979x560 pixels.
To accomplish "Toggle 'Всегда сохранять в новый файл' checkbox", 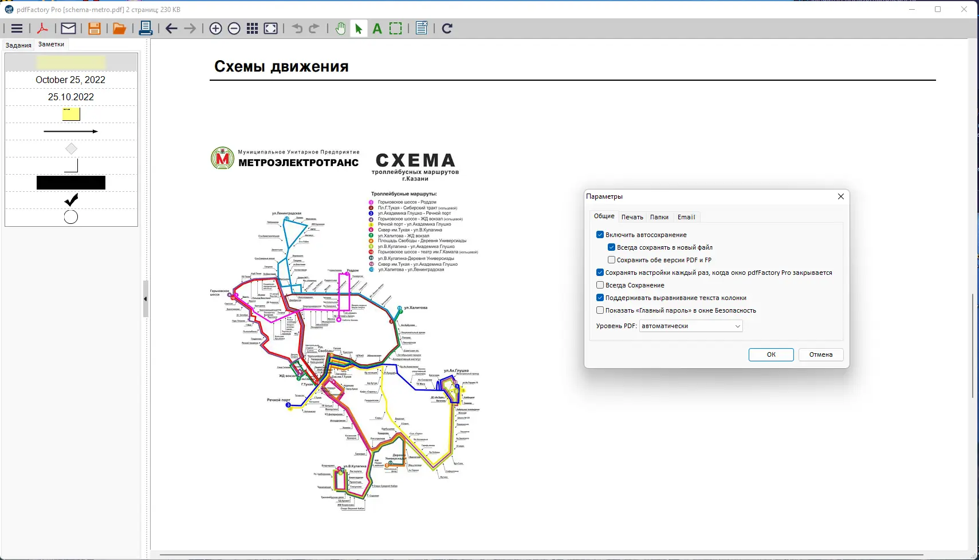I will 612,247.
